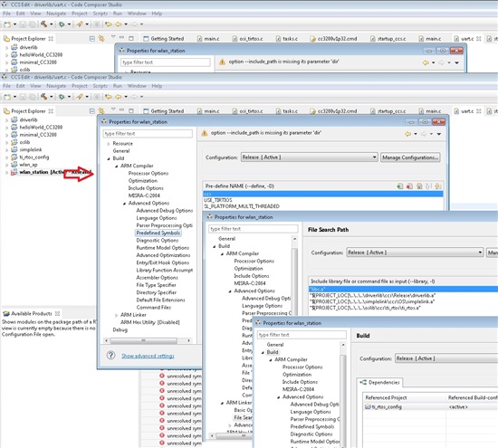Select ti_rtos_config in Referenced Project table
The image size is (498, 448).
coord(387,407)
